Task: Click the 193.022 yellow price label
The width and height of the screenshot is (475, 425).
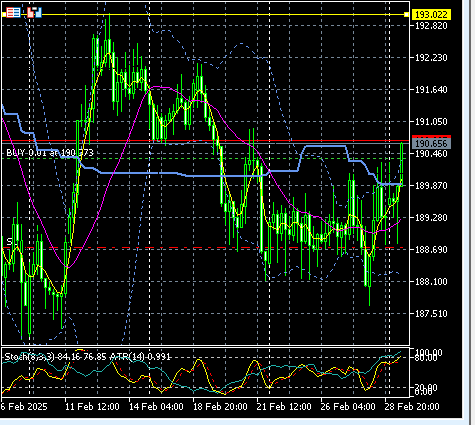Action: (431, 15)
